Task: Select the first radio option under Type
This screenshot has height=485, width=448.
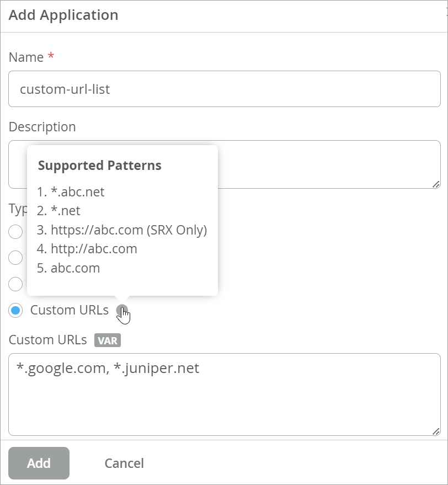Action: point(16,231)
